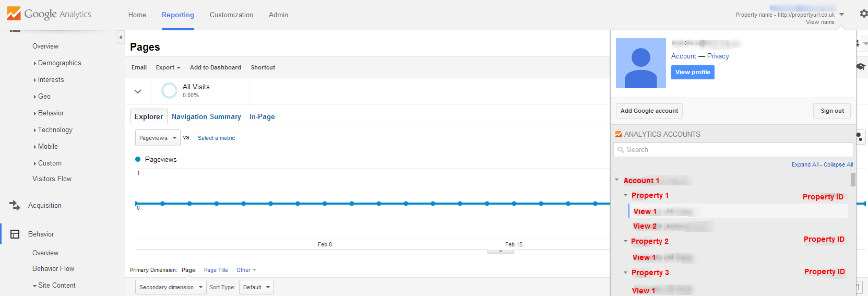The width and height of the screenshot is (868, 296).
Task: Click the blue user avatar picture
Action: coord(641,63)
